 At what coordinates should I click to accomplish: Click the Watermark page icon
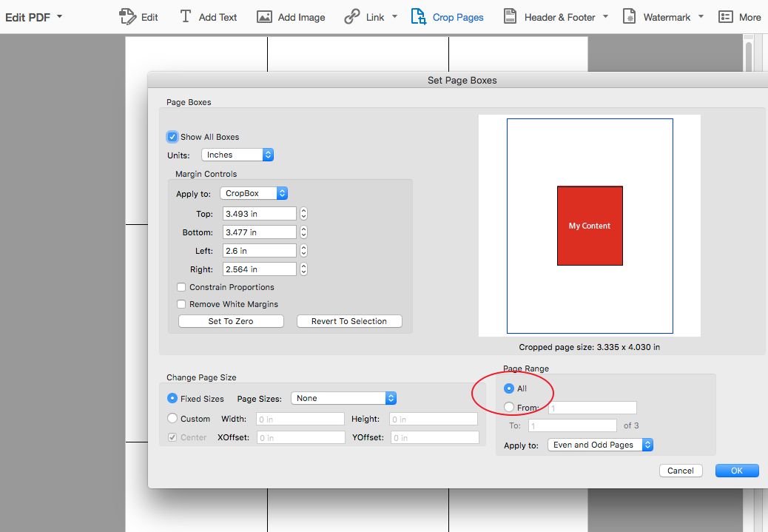[x=629, y=17]
